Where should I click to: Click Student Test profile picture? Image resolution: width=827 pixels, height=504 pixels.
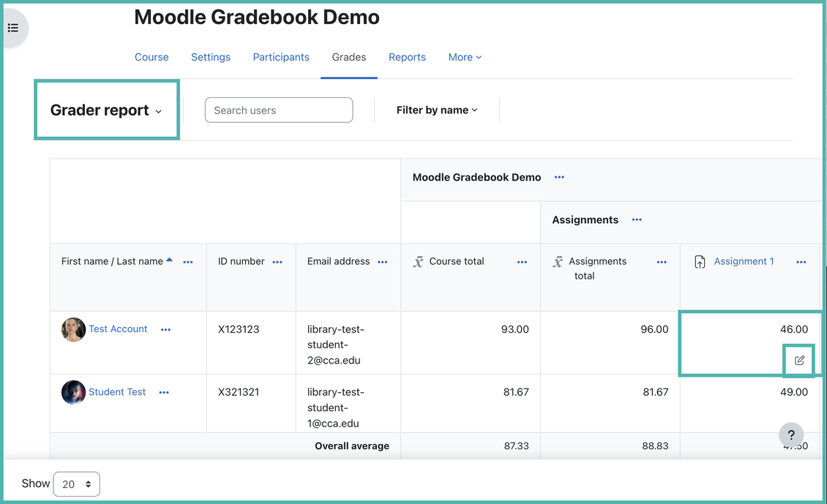73,392
